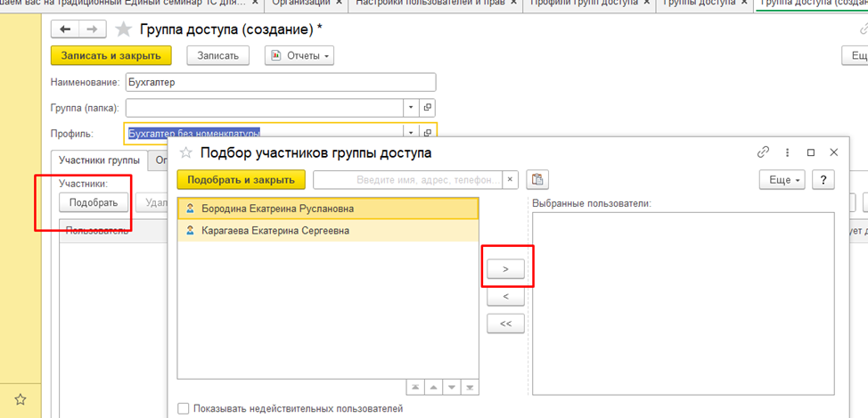The height and width of the screenshot is (418, 868).
Task: Click the Группа (папка) input field
Action: pyautogui.click(x=266, y=108)
